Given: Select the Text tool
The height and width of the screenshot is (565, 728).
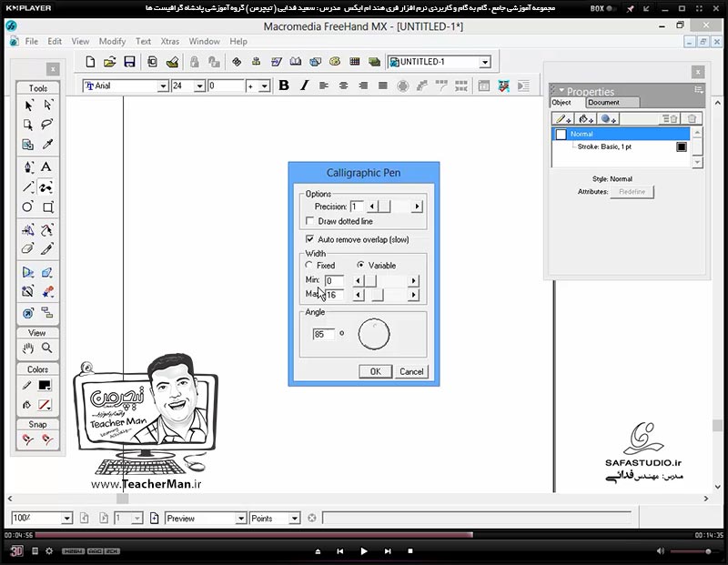Looking at the screenshot, I should [46, 166].
